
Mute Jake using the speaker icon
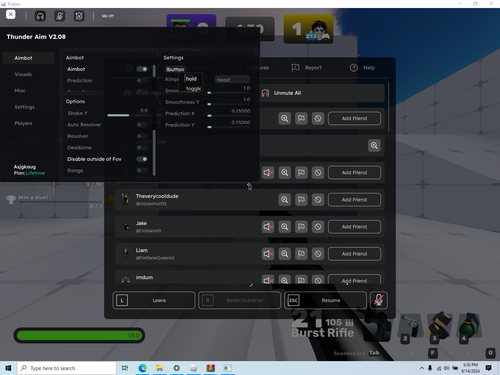click(x=268, y=227)
